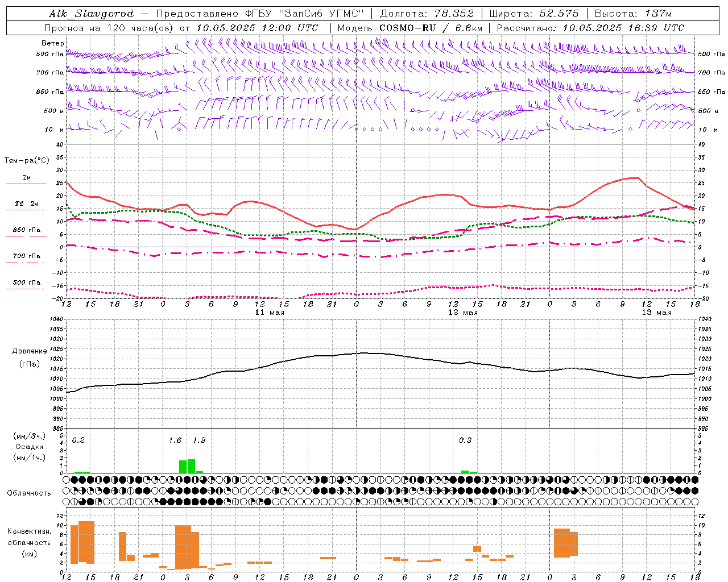
Task: Click the '0.3' precipitation amount value
Action: [465, 440]
